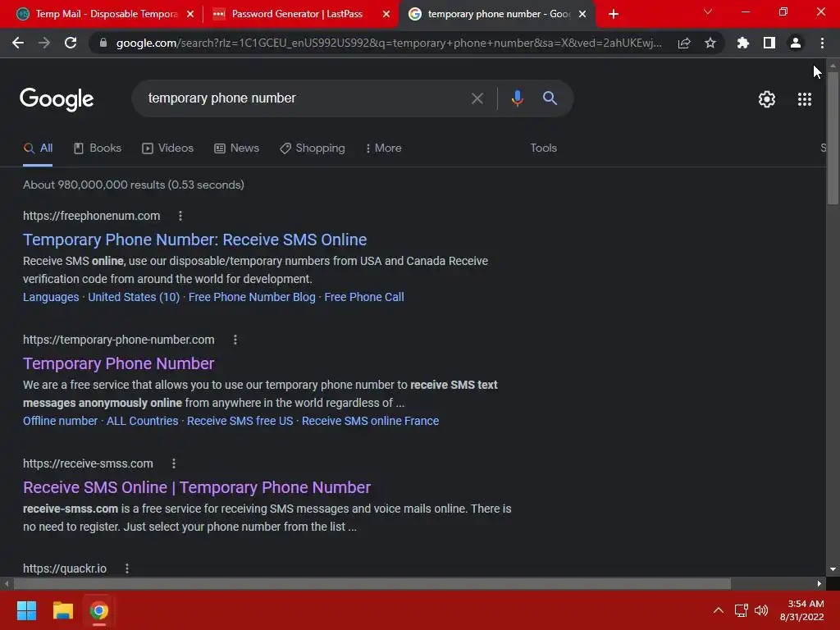The image size is (840, 630).
Task: Open Free Phone Call sitelink
Action: coord(364,297)
